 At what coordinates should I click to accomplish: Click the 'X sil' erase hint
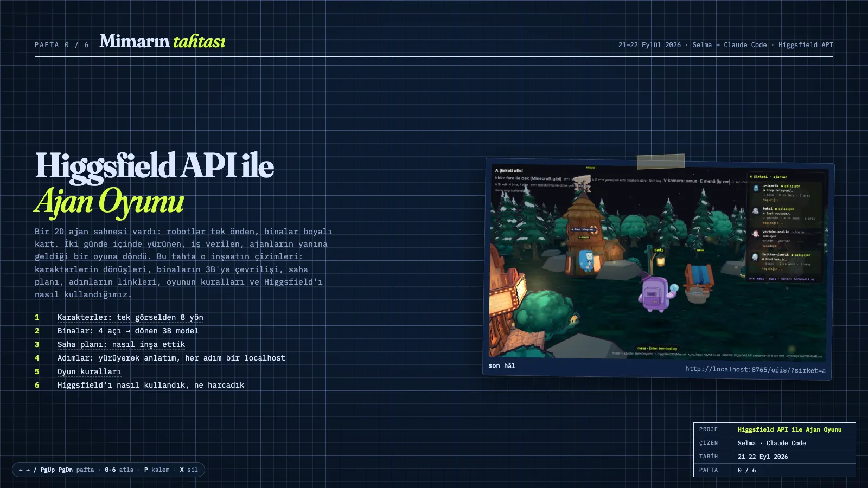pos(189,470)
